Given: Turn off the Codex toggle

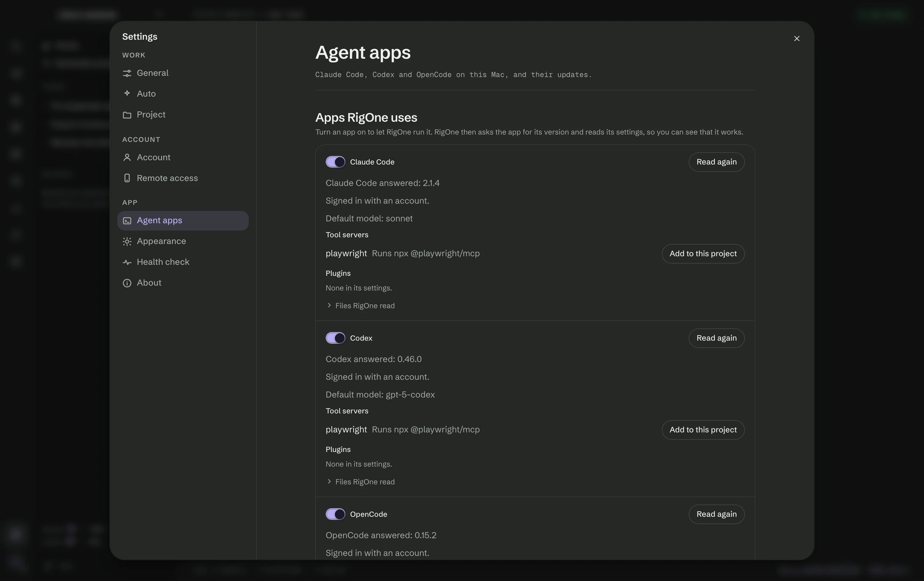Looking at the screenshot, I should 335,338.
